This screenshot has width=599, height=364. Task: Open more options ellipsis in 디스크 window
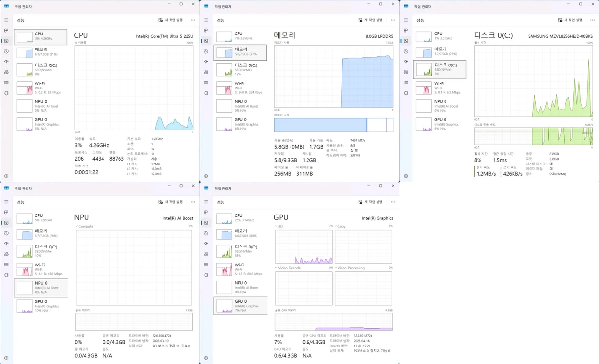(592, 20)
